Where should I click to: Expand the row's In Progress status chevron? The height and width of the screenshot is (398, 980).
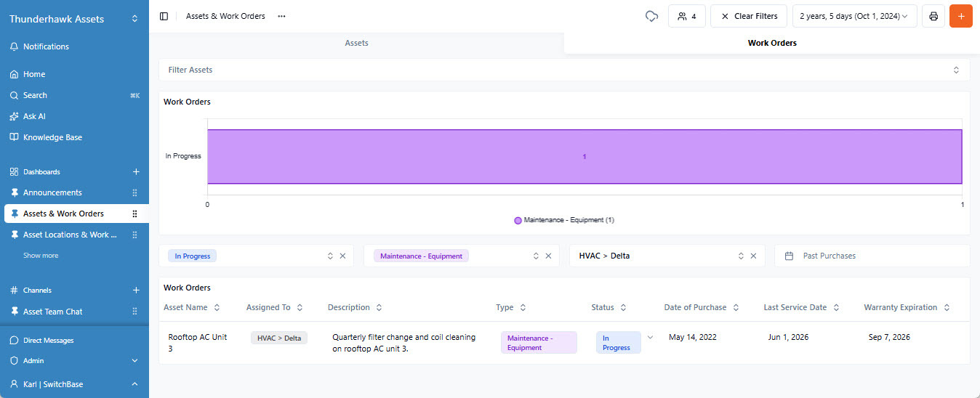[x=650, y=337]
